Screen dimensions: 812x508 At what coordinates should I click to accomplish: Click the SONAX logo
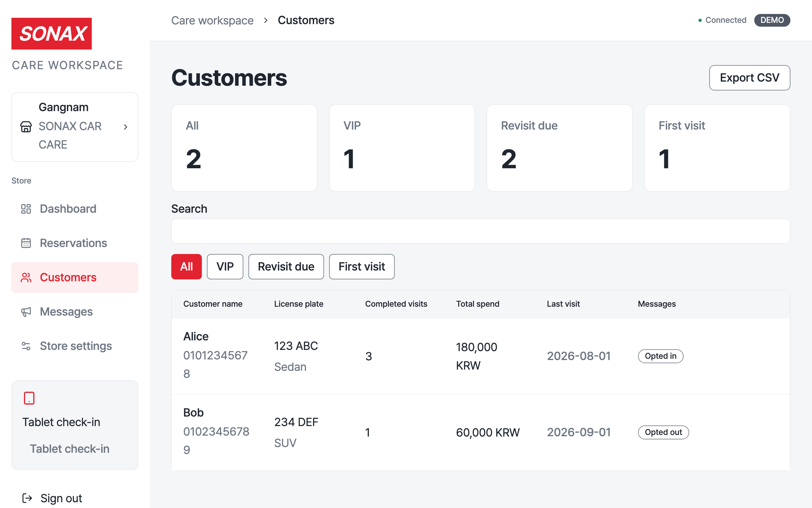coord(51,34)
